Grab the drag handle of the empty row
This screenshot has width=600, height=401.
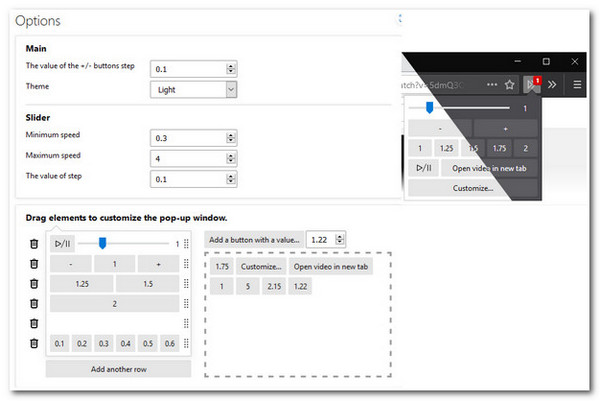coord(186,323)
